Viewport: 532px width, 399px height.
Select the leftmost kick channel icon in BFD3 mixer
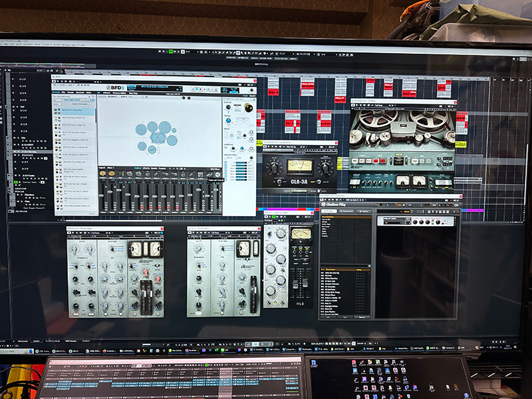103,174
